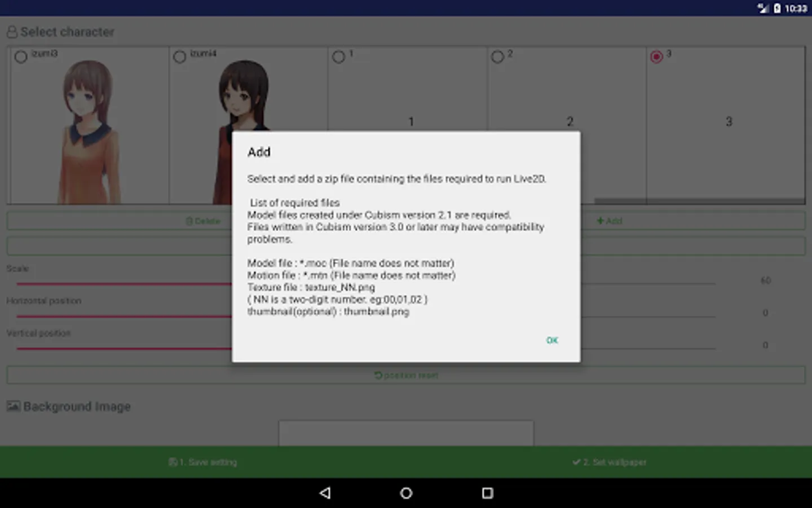
Task: Click the Background Image picture icon
Action: coord(14,406)
